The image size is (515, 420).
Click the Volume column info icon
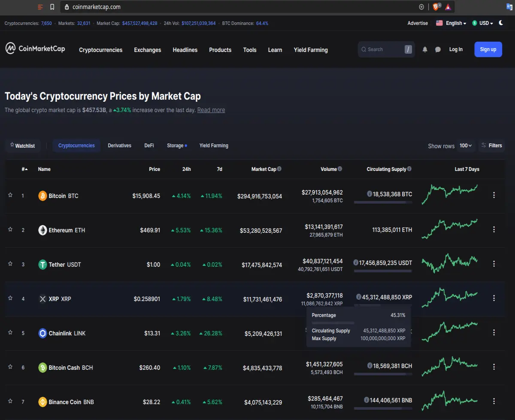coord(340,169)
